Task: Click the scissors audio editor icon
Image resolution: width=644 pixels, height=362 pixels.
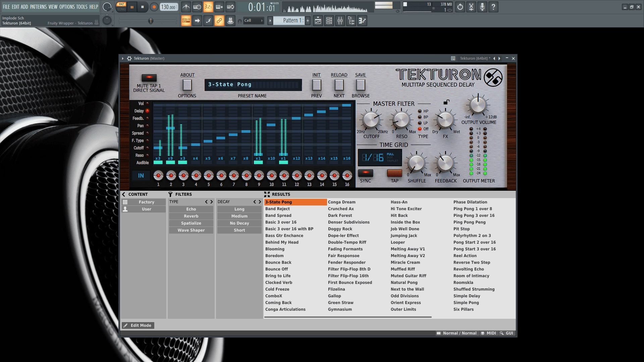Action: click(x=471, y=7)
